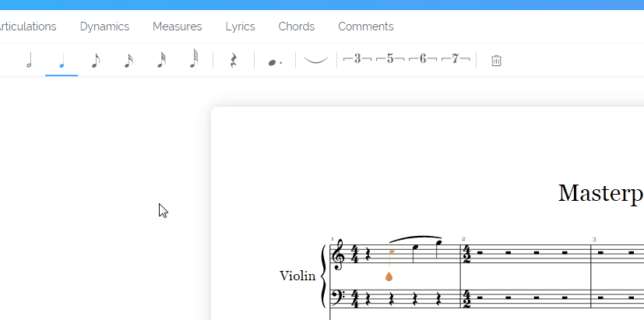The image size is (644, 320).
Task: Open the Comments tab
Action: click(x=365, y=26)
